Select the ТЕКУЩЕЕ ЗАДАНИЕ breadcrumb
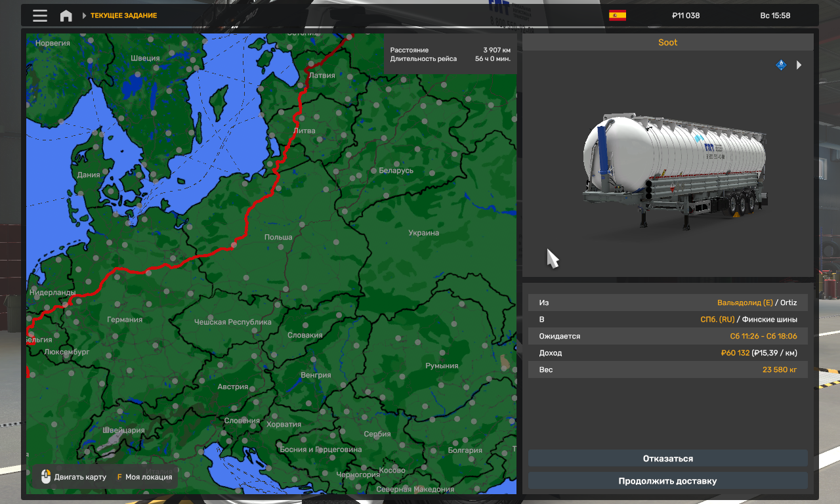Viewport: 840px width, 504px height. pos(123,16)
